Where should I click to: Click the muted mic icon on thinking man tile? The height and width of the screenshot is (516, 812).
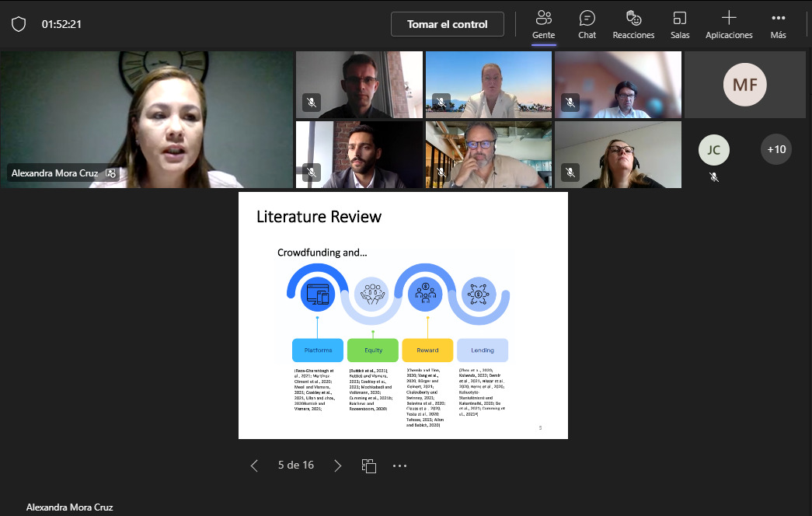point(441,172)
